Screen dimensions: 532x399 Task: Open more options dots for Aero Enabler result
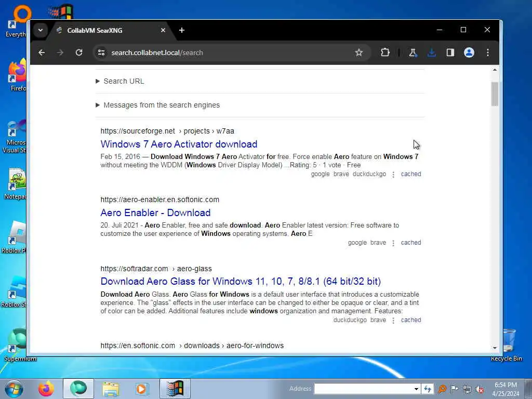click(393, 243)
